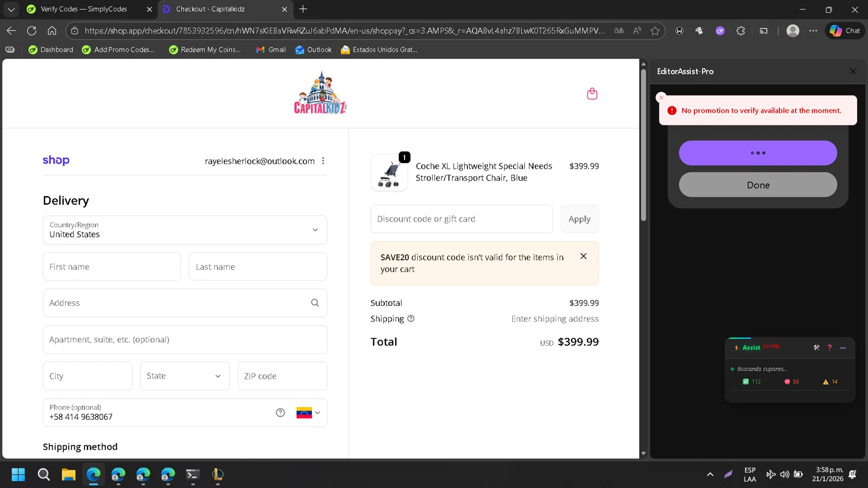
Task: Open the Outlook bookmark
Action: [x=313, y=50]
